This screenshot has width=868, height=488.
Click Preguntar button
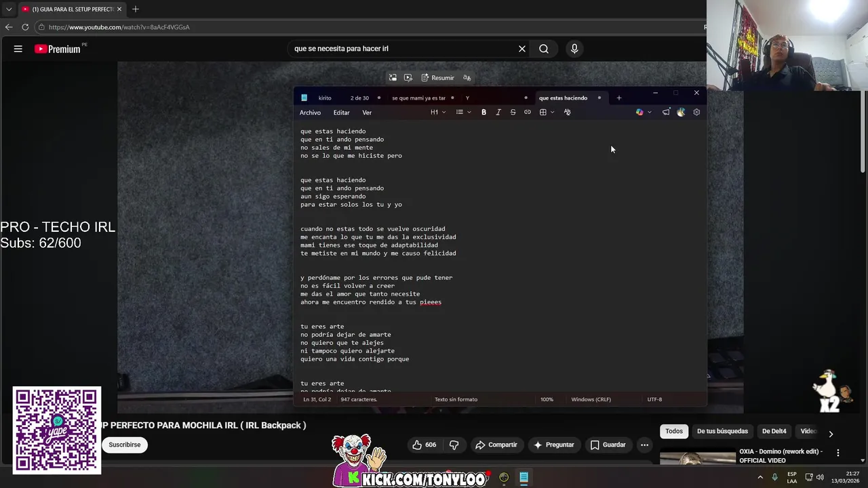[x=554, y=445]
